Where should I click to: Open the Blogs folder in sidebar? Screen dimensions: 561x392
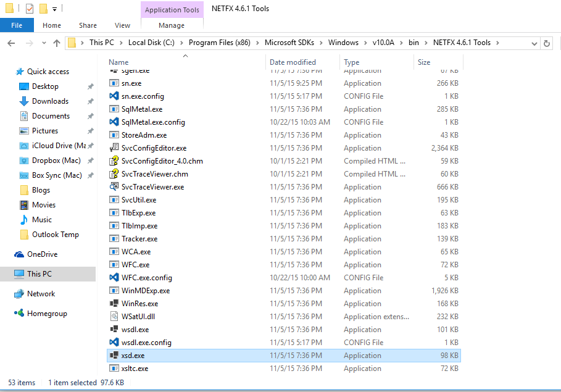pos(41,190)
